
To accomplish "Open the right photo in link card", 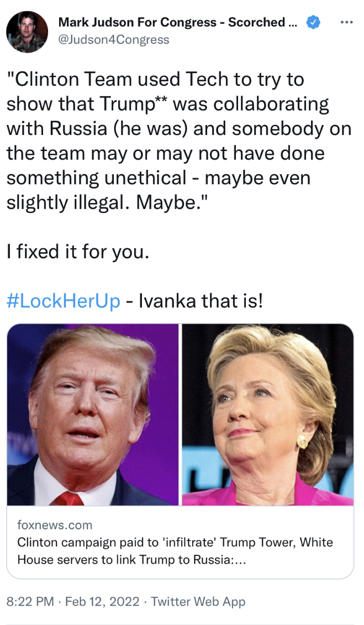I will (268, 414).
